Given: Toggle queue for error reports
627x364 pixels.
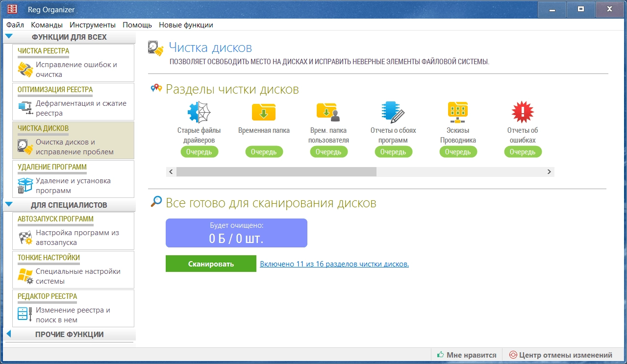Looking at the screenshot, I should click(x=523, y=152).
